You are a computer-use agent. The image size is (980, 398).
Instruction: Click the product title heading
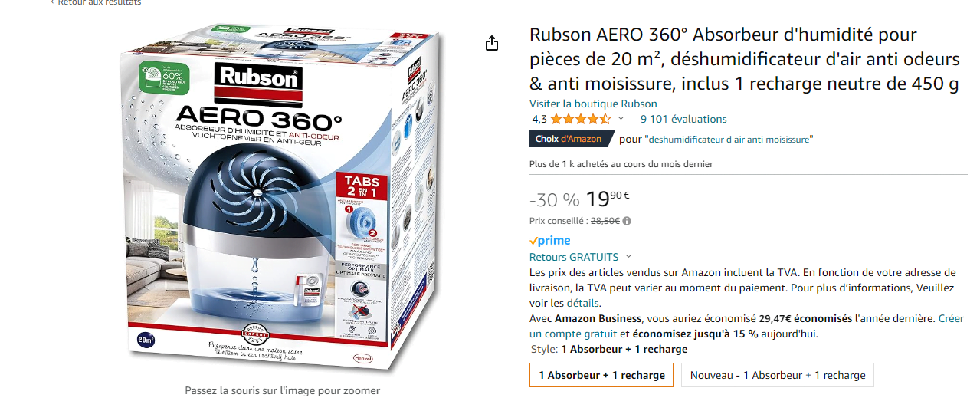click(x=744, y=59)
